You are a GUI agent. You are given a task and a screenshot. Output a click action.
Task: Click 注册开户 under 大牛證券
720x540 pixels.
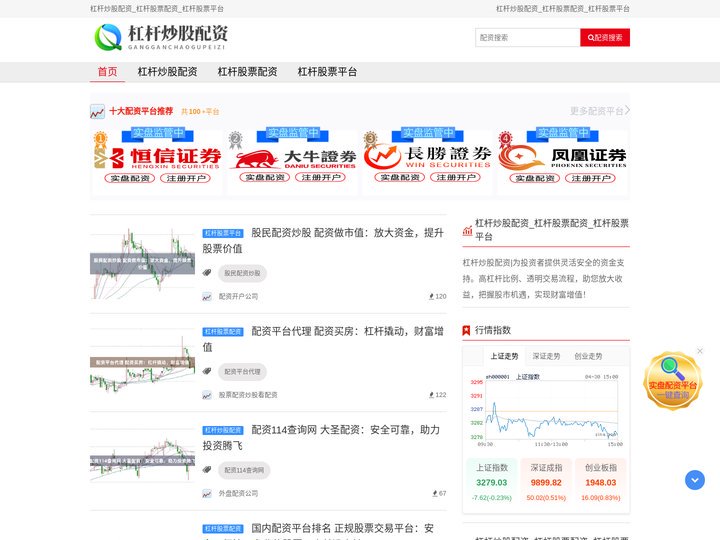pos(320,177)
